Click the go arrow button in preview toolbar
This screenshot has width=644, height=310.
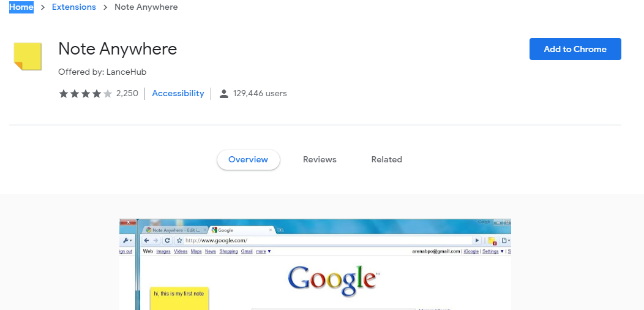coord(477,241)
